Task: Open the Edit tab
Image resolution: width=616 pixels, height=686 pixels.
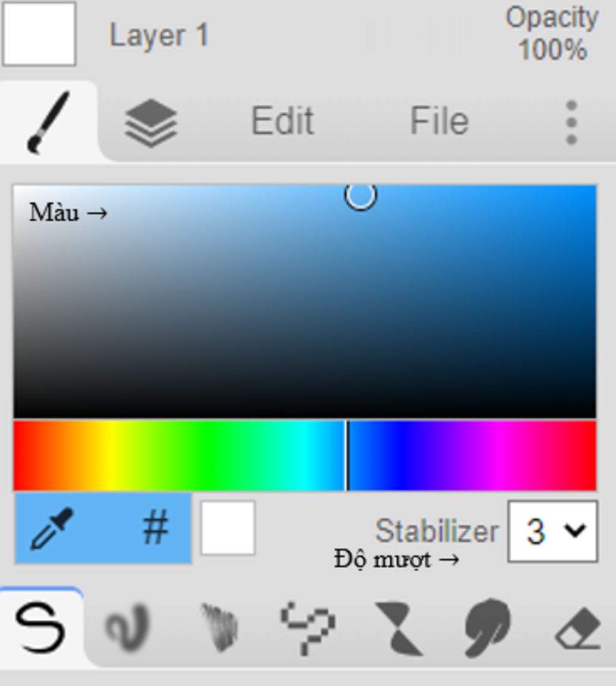Action: [x=282, y=121]
